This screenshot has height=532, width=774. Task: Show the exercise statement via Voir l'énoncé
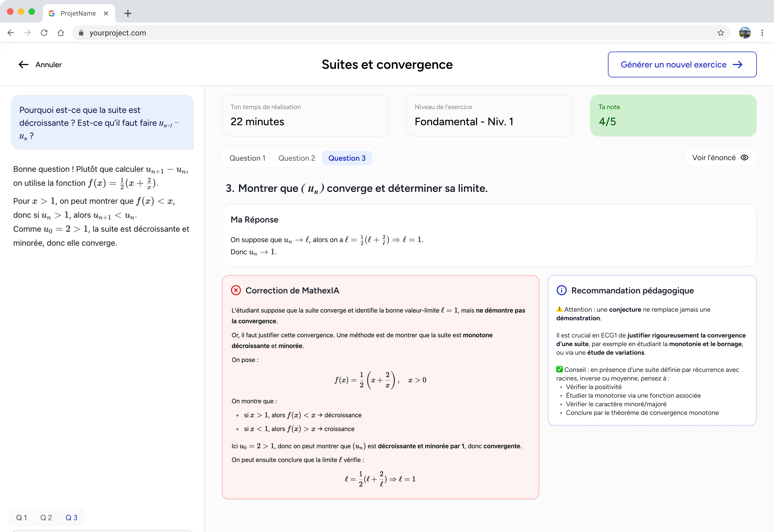click(720, 158)
